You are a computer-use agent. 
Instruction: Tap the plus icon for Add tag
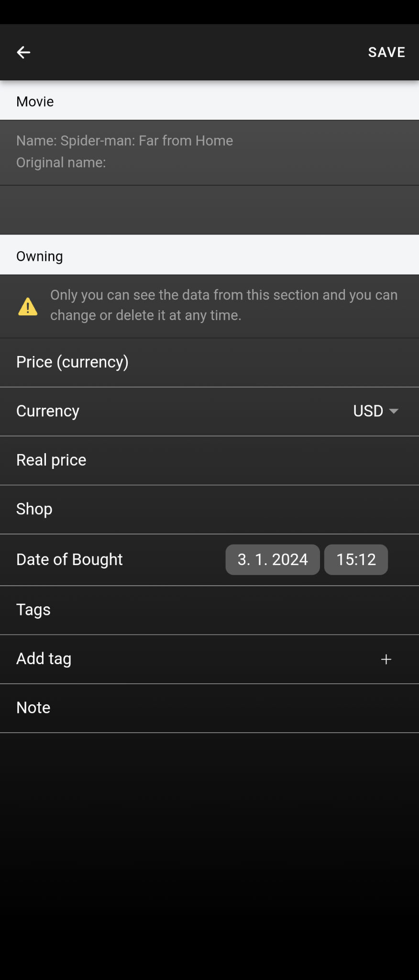tap(386, 659)
